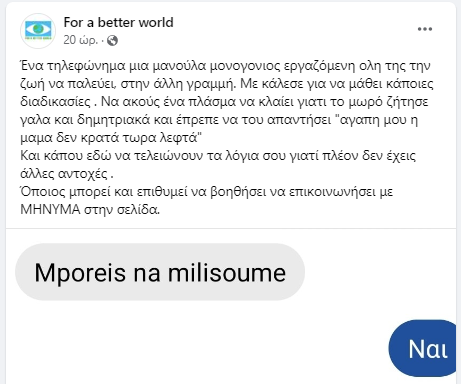The height and width of the screenshot is (384, 461).
Task: Open the page's eye logo profile picture
Action: tap(38, 31)
